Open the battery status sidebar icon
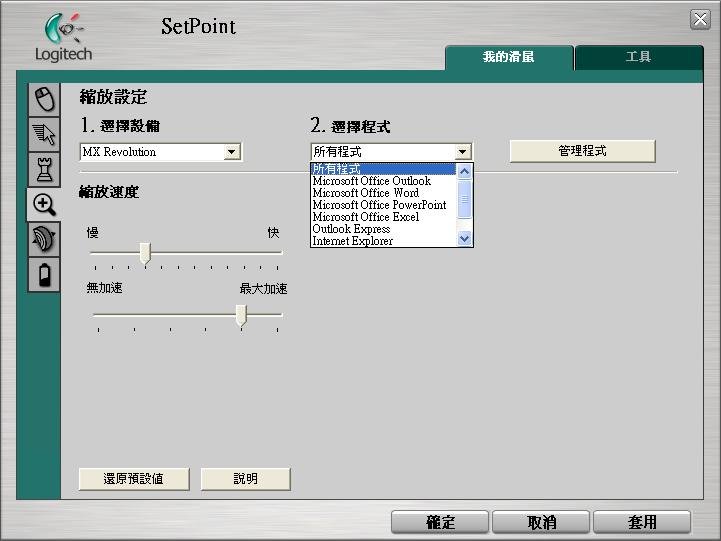This screenshot has height=541, width=721. 44,274
